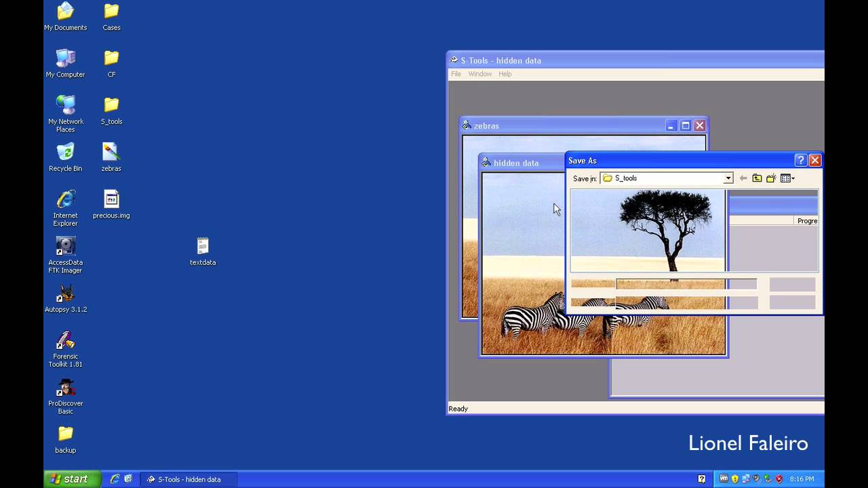Viewport: 868px width, 488px height.
Task: Open the File menu in S-Tools
Action: click(456, 74)
